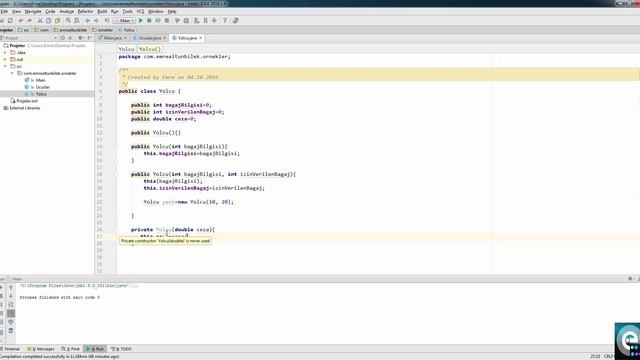Click Scroll from Source in the Project panel
Screen dimensions: 640x360
[62, 38]
